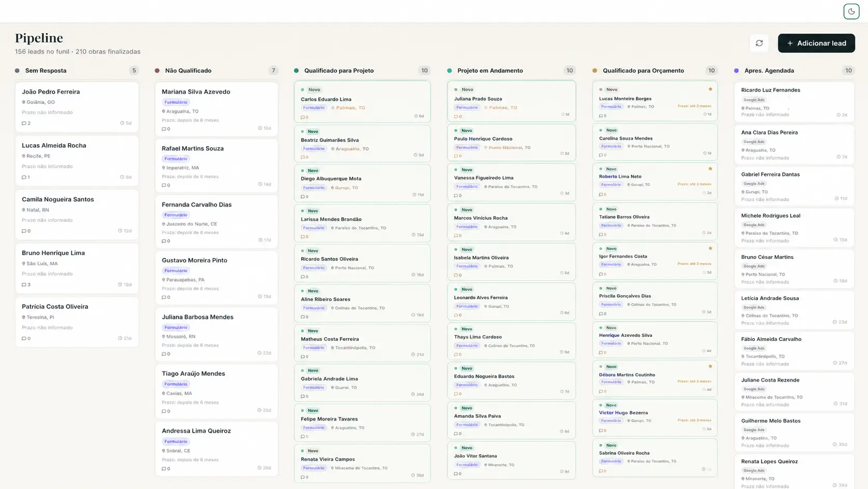868x489 pixels.
Task: Click the count badge 5 of Sem Resposta
Action: [x=134, y=71]
